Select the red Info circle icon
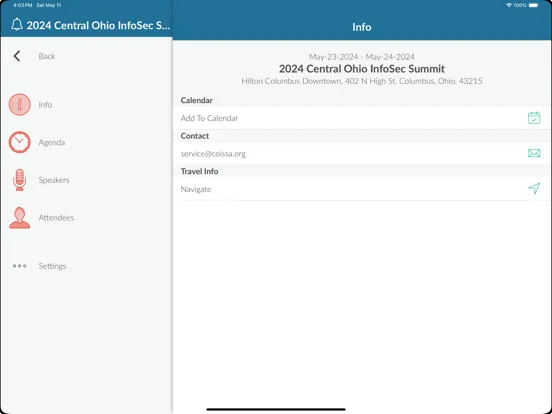This screenshot has height=414, width=552. pyautogui.click(x=19, y=105)
